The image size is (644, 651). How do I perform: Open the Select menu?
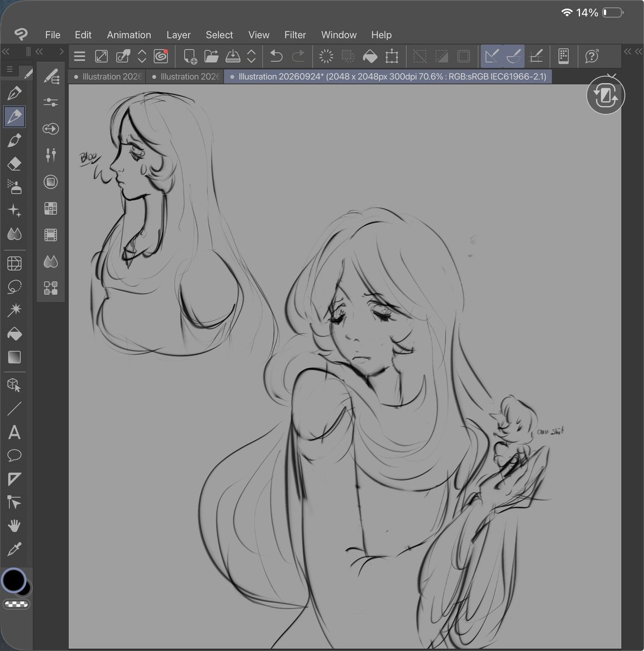pyautogui.click(x=219, y=35)
